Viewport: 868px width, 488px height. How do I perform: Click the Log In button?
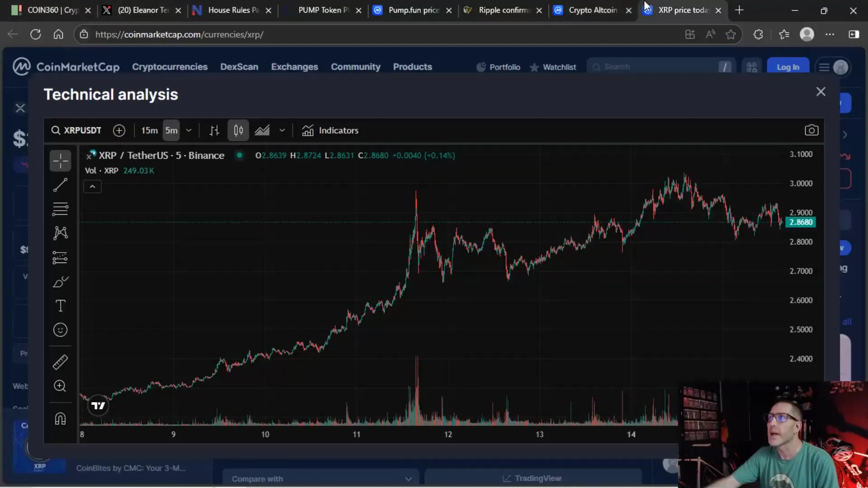[x=788, y=67]
